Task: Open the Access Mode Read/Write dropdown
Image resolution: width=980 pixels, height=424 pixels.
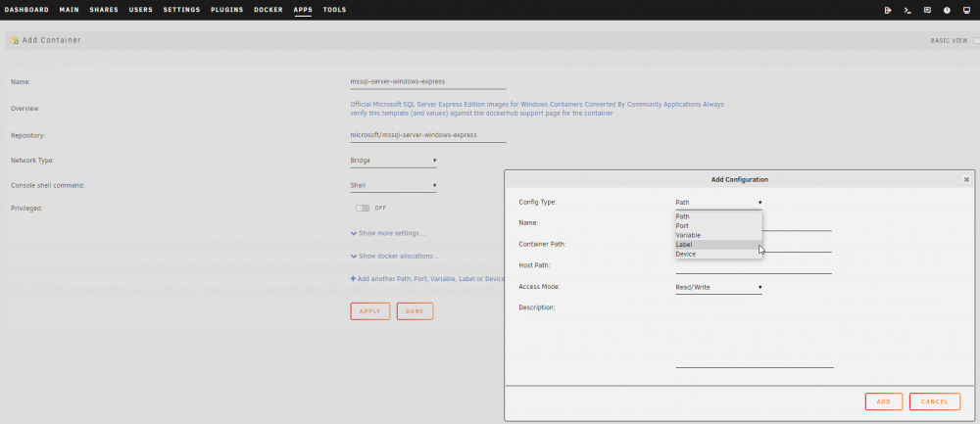Action: 718,287
